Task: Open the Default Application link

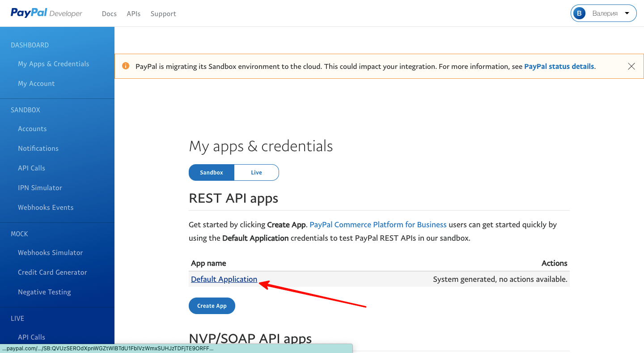Action: click(x=224, y=279)
